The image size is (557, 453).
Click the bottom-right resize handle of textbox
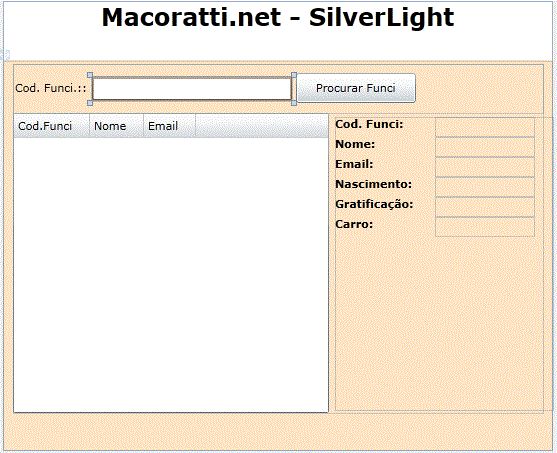294,103
